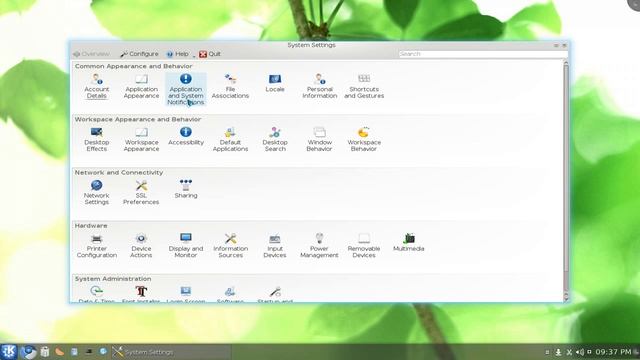The height and width of the screenshot is (360, 640).
Task: Open Device Actions settings
Action: click(x=141, y=246)
